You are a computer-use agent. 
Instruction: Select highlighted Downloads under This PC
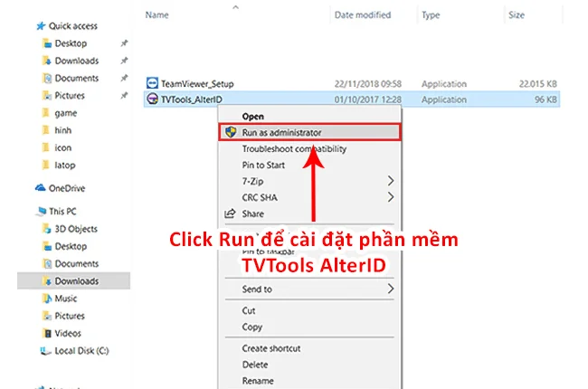pyautogui.click(x=74, y=281)
